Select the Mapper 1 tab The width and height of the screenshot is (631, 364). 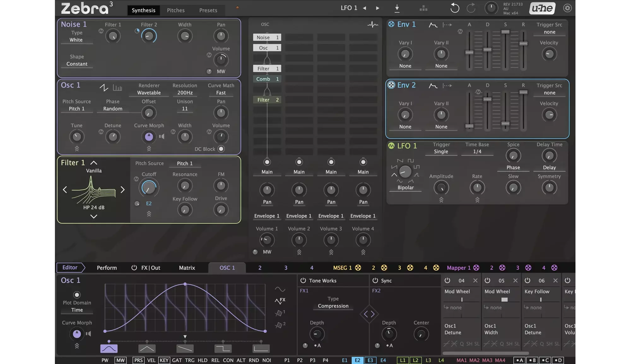458,268
